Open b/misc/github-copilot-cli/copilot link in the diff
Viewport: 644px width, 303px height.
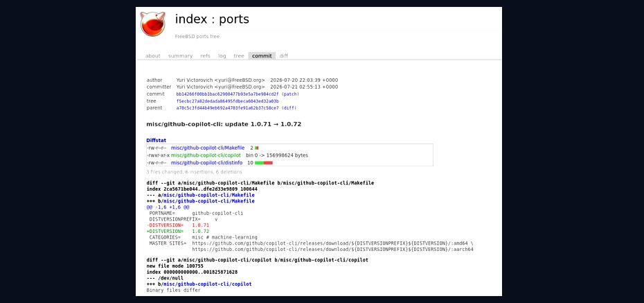pyautogui.click(x=208, y=284)
